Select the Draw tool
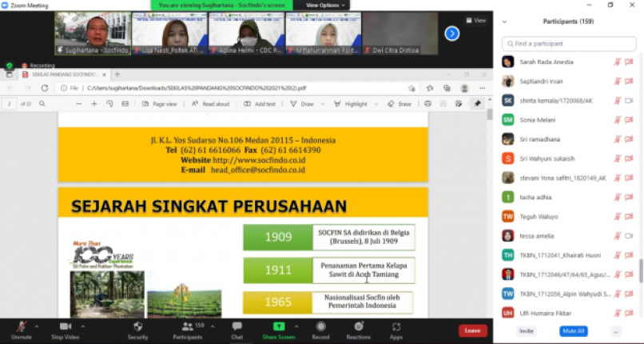This screenshot has height=344, width=644. click(302, 104)
